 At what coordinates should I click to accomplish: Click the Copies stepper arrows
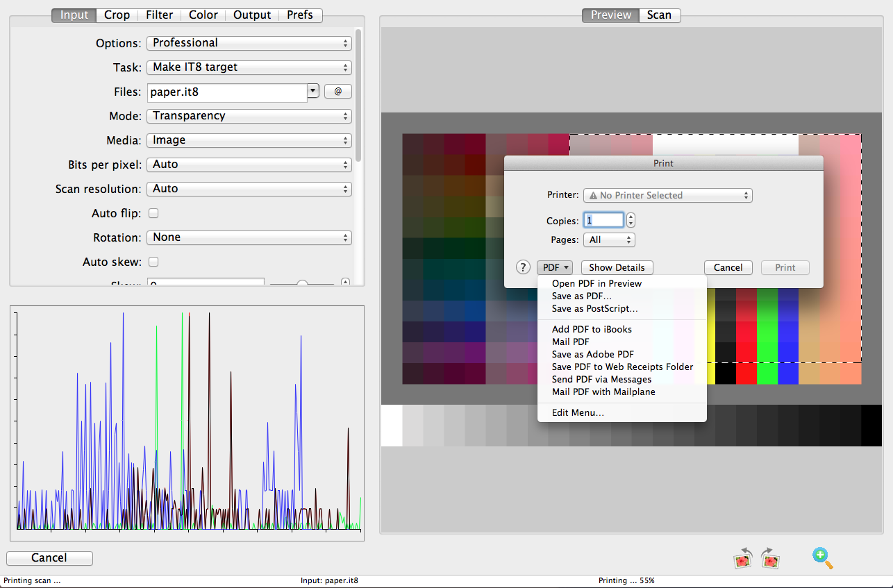coord(631,220)
